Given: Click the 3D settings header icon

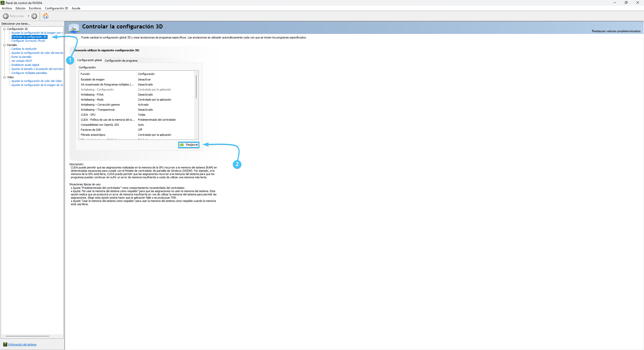Looking at the screenshot, I should (74, 28).
